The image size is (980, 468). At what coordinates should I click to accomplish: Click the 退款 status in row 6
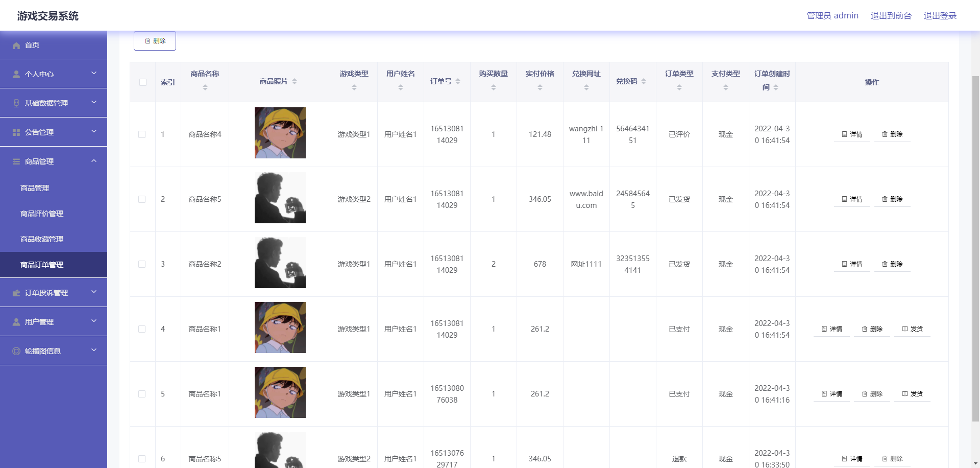click(679, 459)
